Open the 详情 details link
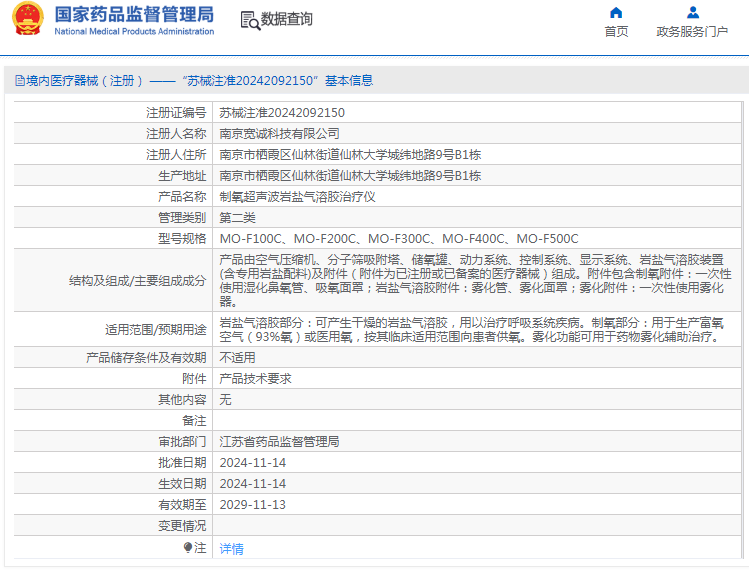749x570 pixels. [x=232, y=548]
